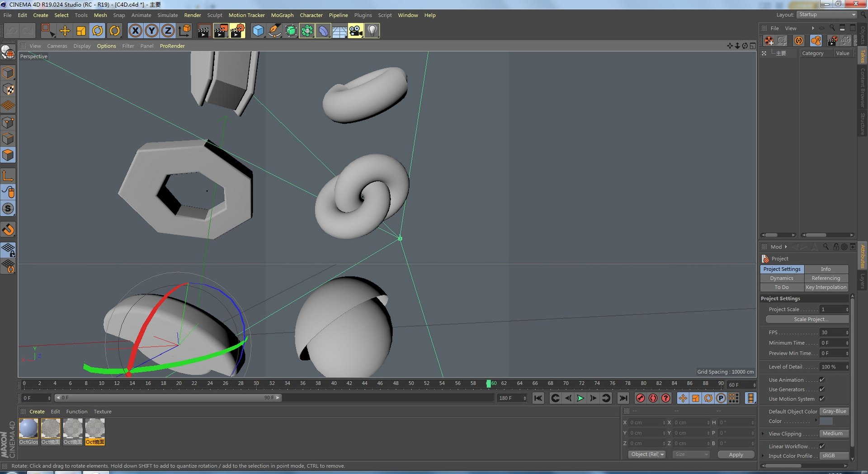Toggle X axis lock

click(135, 31)
